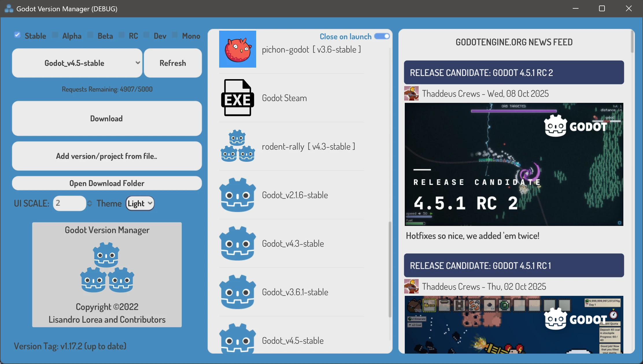Minimize the Godot Version Manager window
This screenshot has width=643, height=364.
pos(576,8)
